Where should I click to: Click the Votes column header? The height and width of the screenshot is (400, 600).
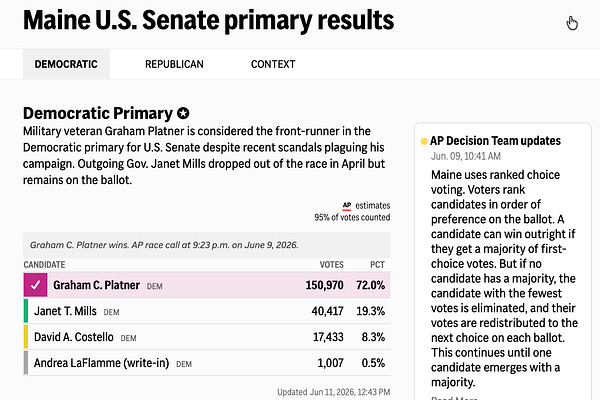331,264
